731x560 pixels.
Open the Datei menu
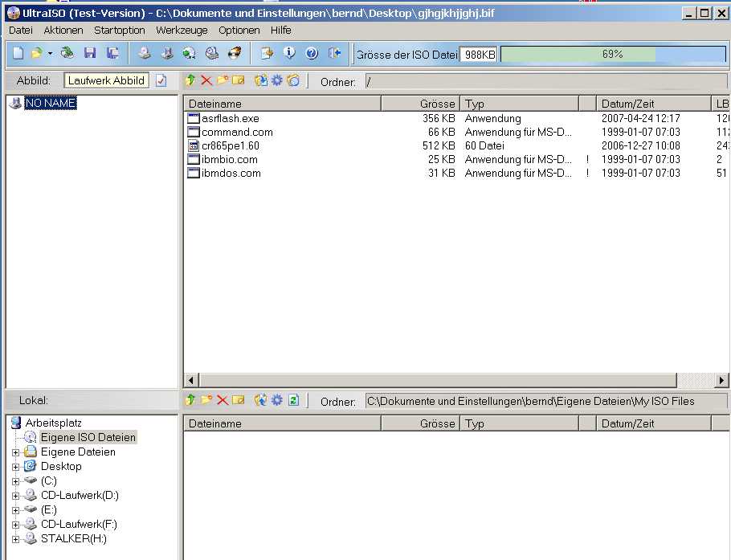pos(21,31)
